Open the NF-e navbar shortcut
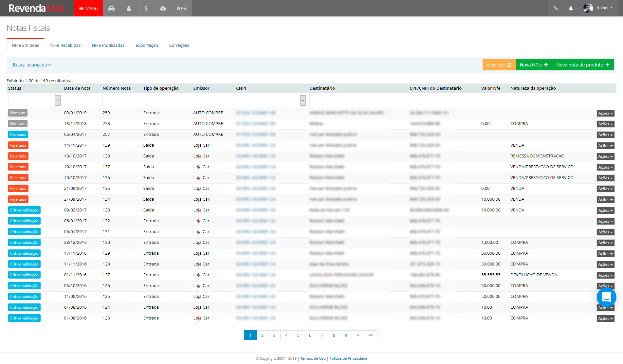623x364 pixels. 182,8
